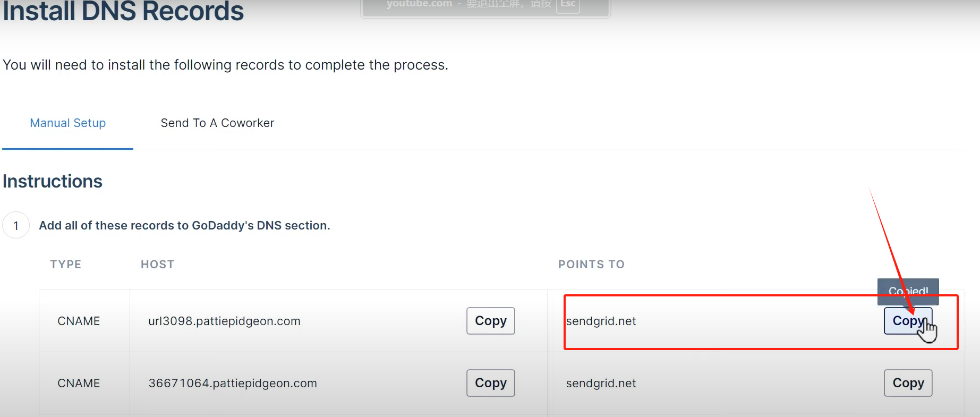Click the TYPE column header

tap(65, 264)
